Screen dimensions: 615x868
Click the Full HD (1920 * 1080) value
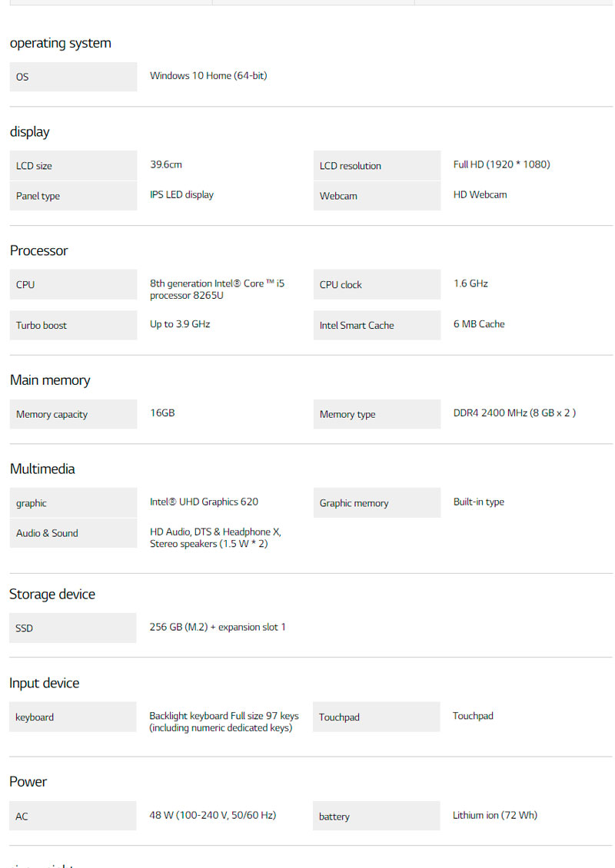pyautogui.click(x=501, y=164)
